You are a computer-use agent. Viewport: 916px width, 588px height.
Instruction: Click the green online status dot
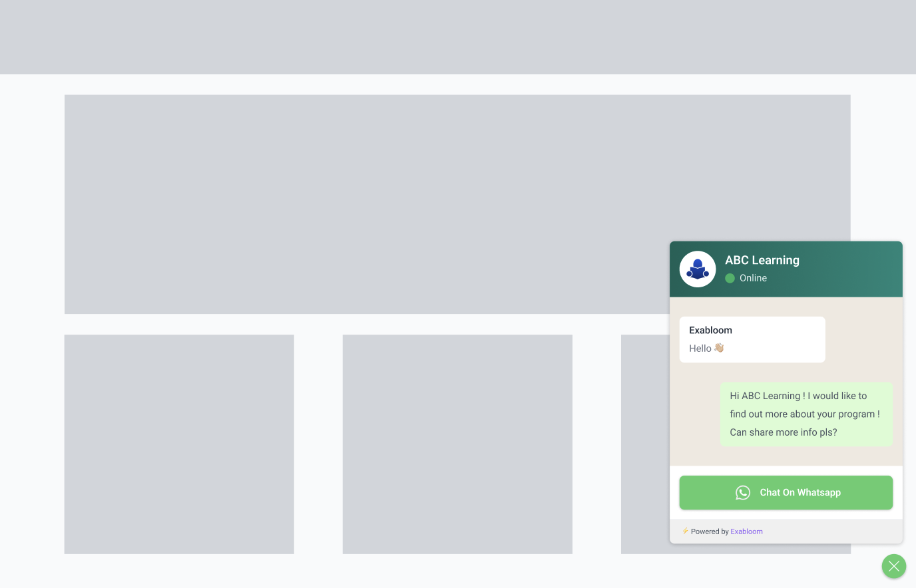tap(730, 278)
